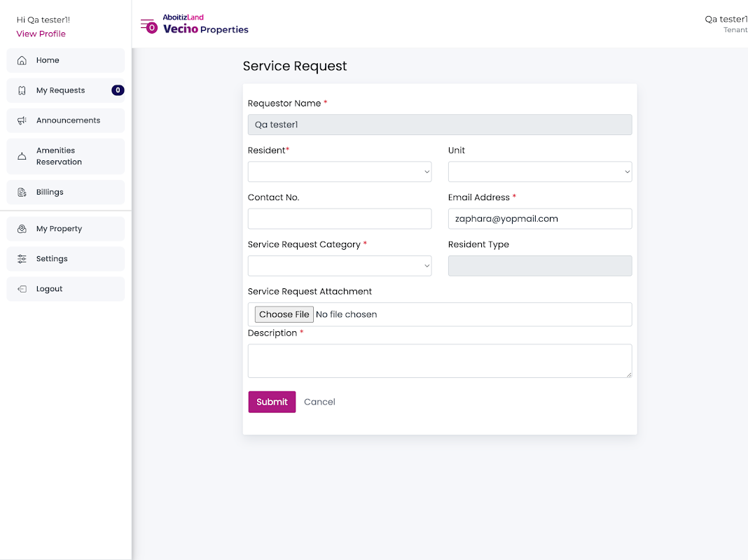Open the Home menu item
The height and width of the screenshot is (560, 748).
66,60
